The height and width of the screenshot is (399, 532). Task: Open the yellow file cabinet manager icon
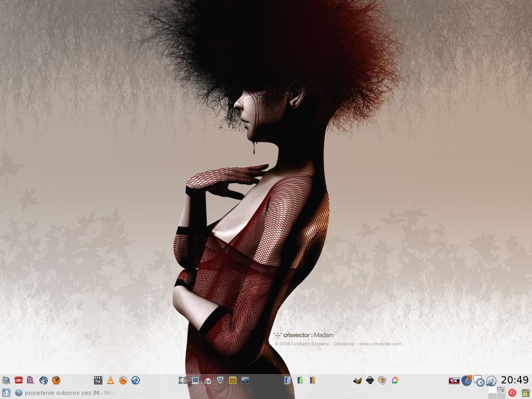(233, 380)
